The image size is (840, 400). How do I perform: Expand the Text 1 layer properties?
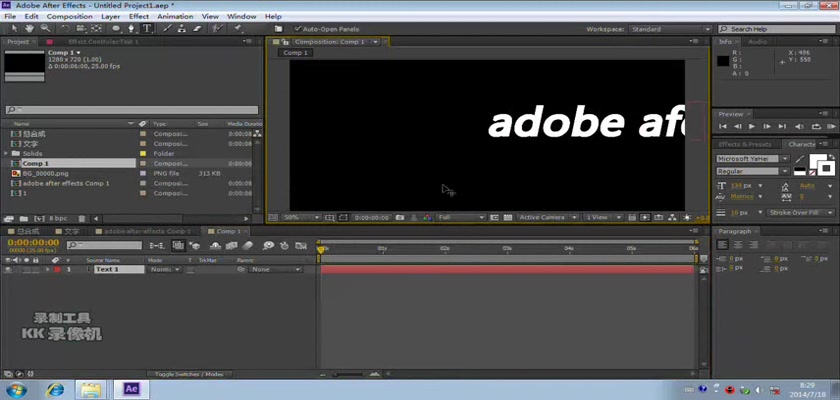(x=48, y=270)
